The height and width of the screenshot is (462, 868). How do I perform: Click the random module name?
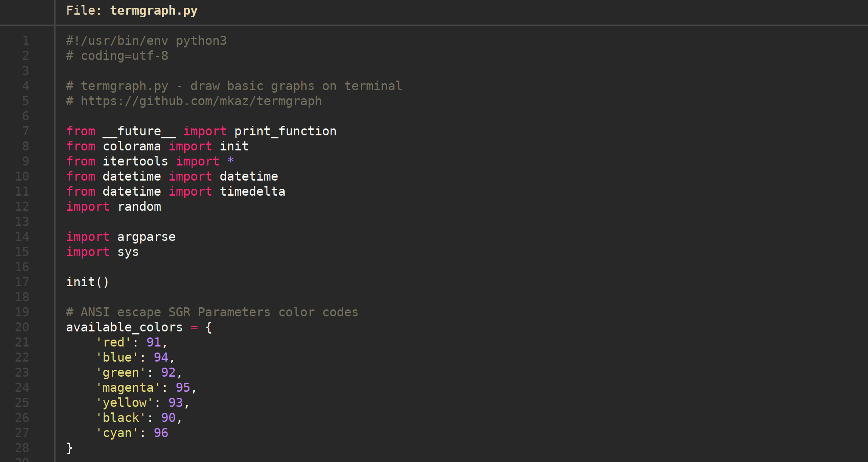coord(139,206)
